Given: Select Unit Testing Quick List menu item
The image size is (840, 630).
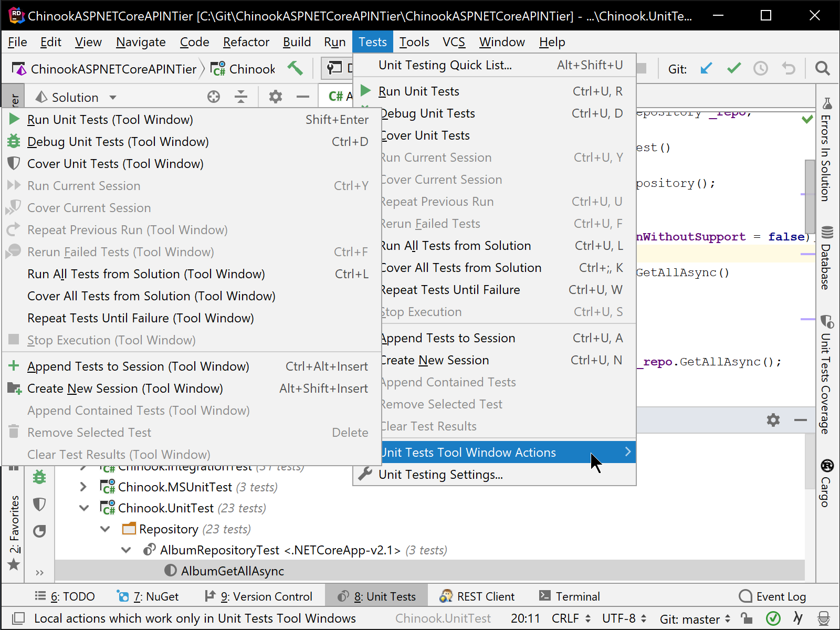Looking at the screenshot, I should pos(495,65).
